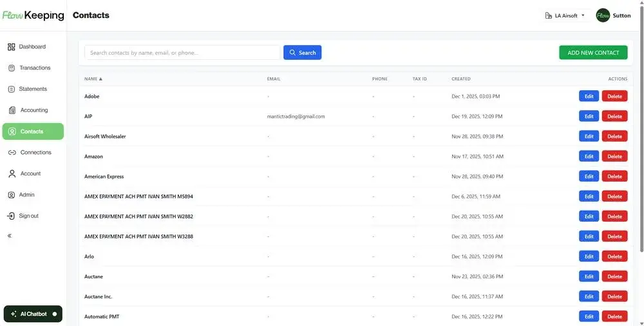Screen dimensions: 644x326
Task: Open the Statements section
Action: 33,89
